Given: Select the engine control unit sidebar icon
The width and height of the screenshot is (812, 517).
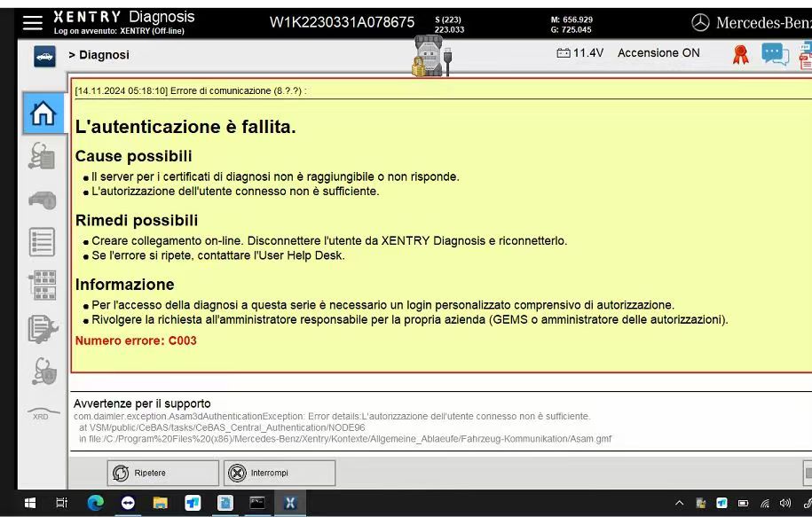Looking at the screenshot, I should [x=43, y=200].
